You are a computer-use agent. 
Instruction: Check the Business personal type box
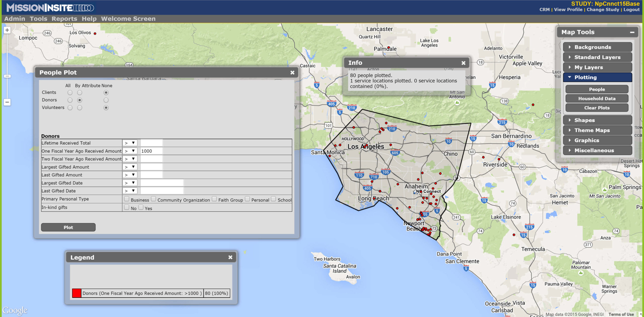click(x=127, y=199)
